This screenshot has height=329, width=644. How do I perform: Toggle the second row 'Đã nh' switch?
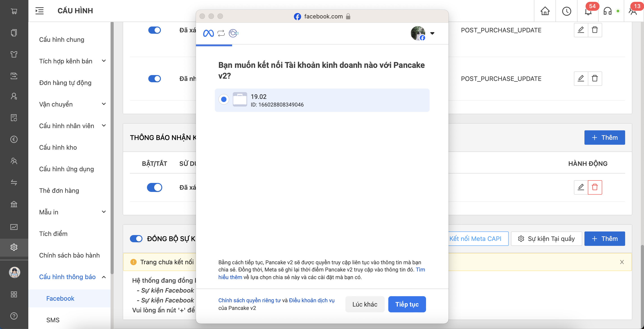155,78
